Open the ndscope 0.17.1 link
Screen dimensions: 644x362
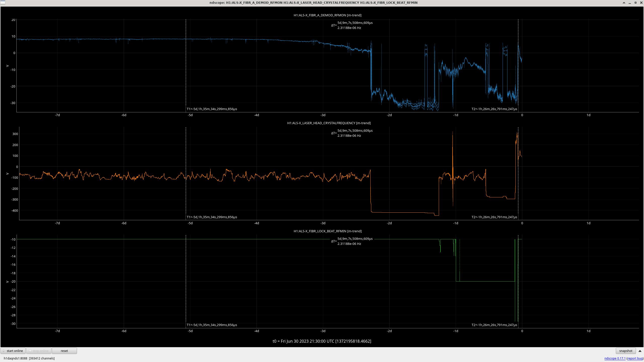pyautogui.click(x=615, y=358)
